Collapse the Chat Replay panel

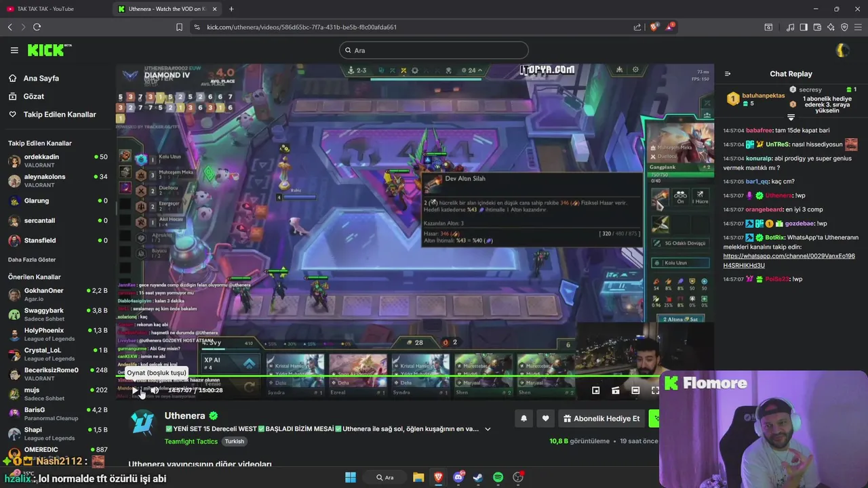(x=728, y=74)
